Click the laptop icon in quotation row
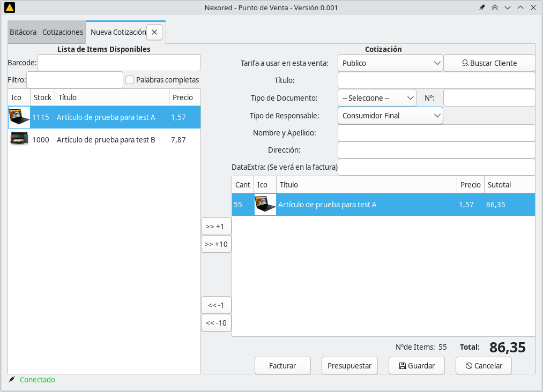543x392 pixels. coord(265,205)
